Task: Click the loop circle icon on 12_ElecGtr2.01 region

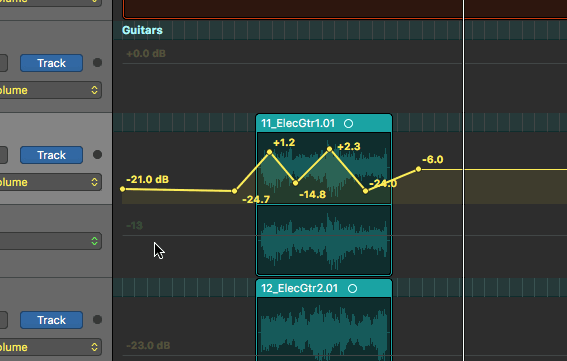Action: point(352,289)
